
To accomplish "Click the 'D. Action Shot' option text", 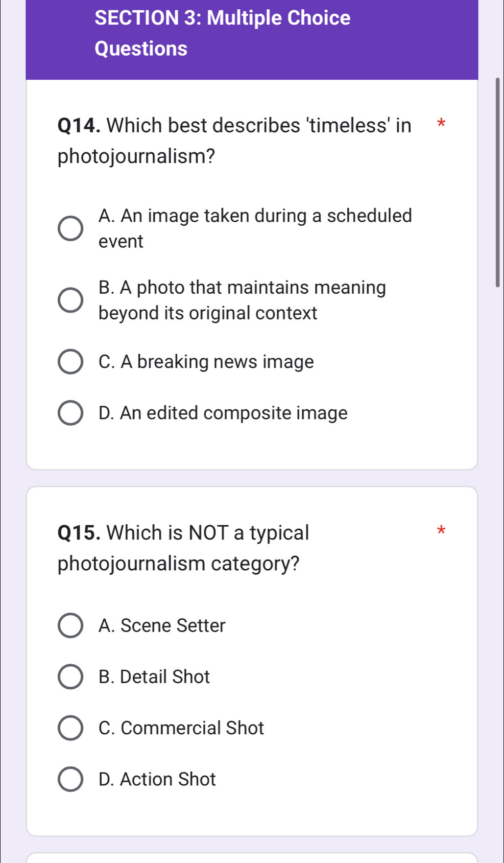I will coord(157,779).
